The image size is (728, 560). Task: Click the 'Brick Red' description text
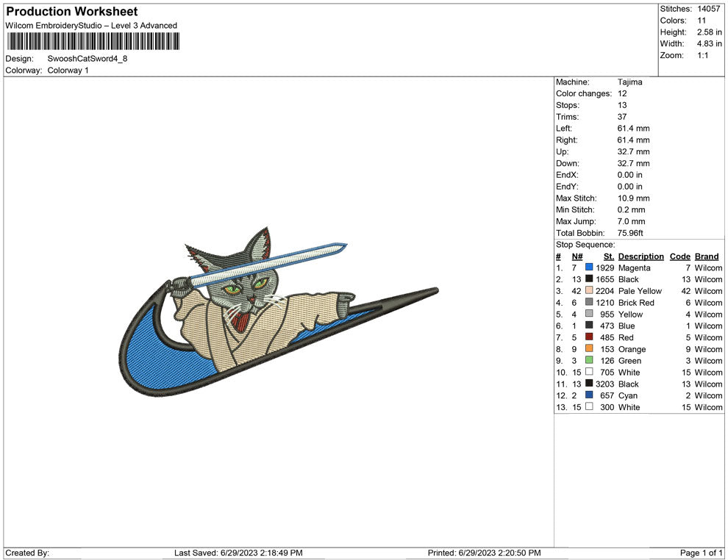point(636,303)
